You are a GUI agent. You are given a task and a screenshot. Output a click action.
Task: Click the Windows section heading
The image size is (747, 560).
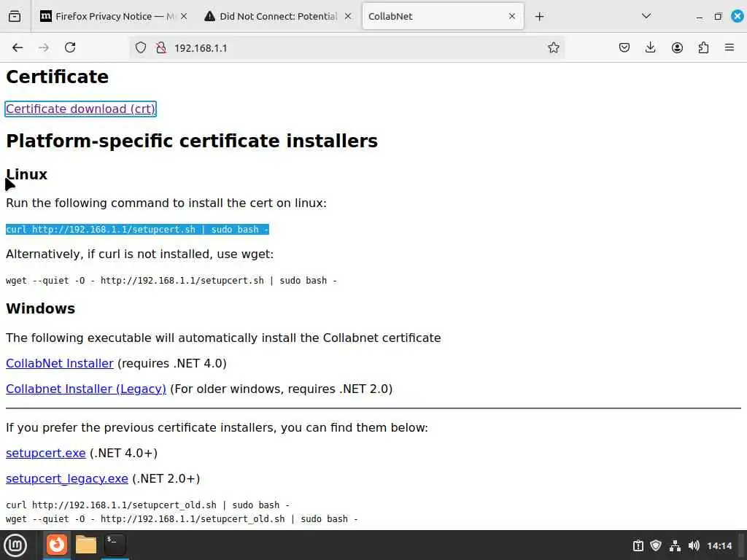[x=41, y=308]
